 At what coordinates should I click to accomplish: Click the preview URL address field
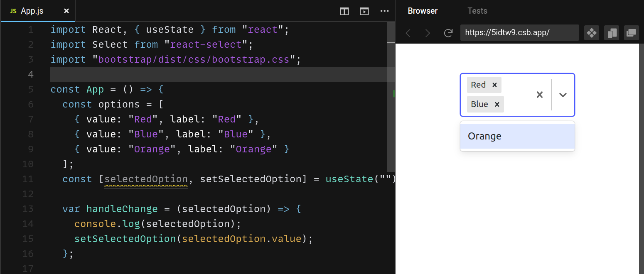(x=519, y=33)
